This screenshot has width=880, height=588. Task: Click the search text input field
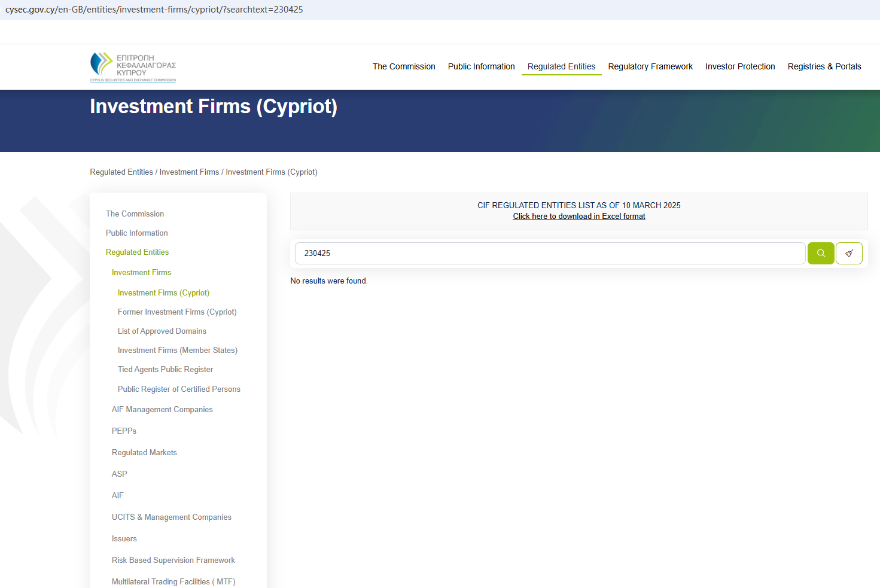point(549,253)
